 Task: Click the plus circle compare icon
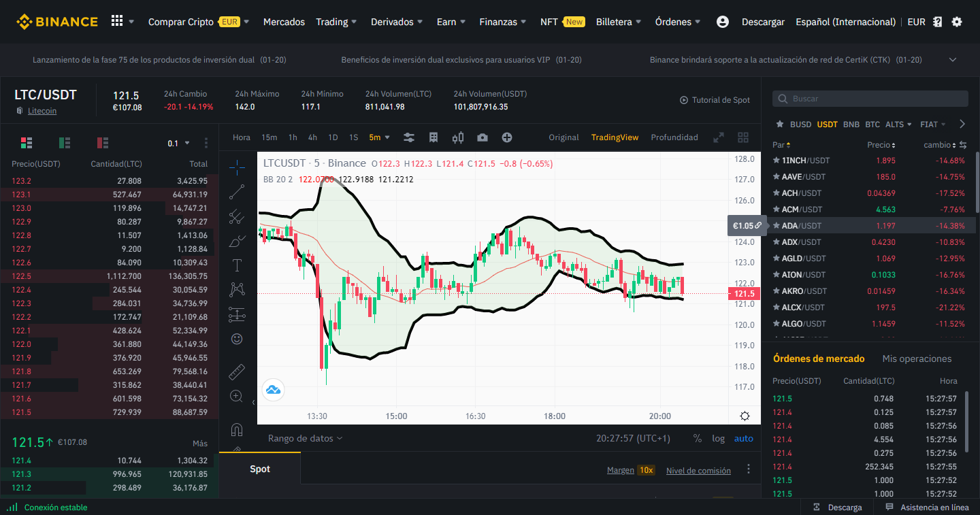(x=507, y=137)
